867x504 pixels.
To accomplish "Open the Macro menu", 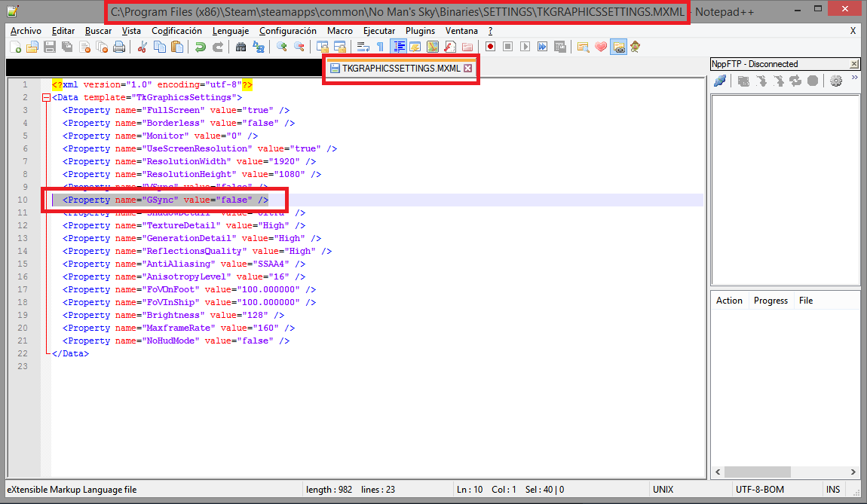I will pyautogui.click(x=339, y=31).
